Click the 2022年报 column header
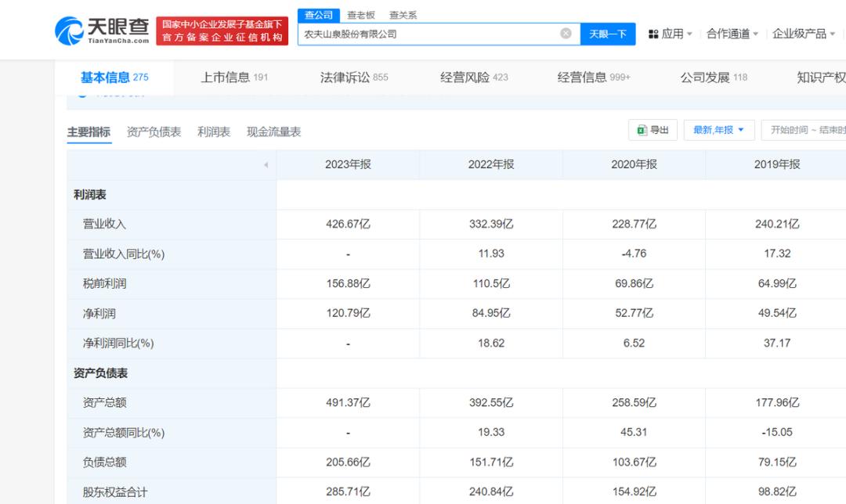 pos(491,165)
